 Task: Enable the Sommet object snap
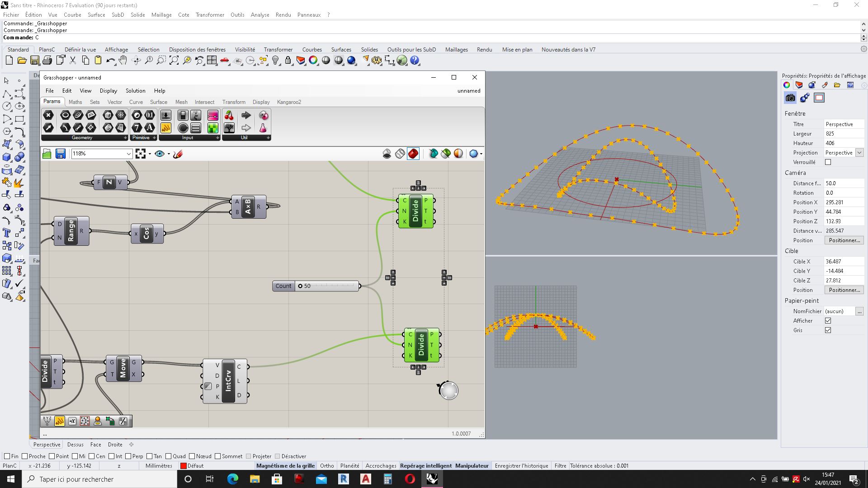pos(218,456)
